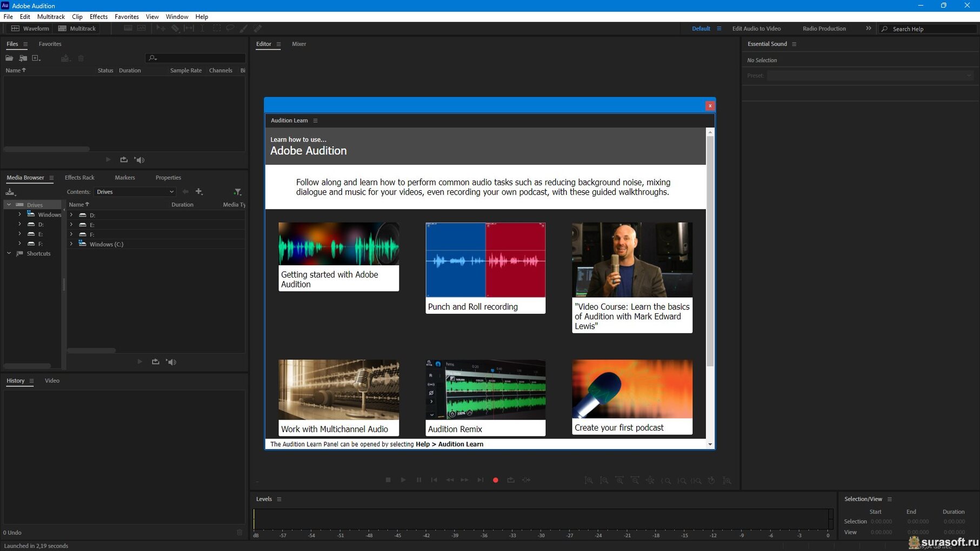This screenshot has height=551, width=980.
Task: Switch to the Video tab
Action: (52, 381)
